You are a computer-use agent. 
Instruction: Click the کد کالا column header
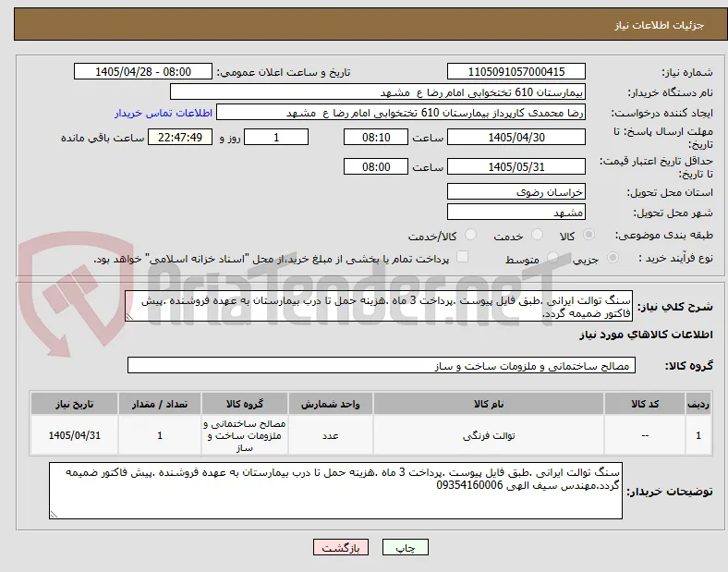(645, 404)
